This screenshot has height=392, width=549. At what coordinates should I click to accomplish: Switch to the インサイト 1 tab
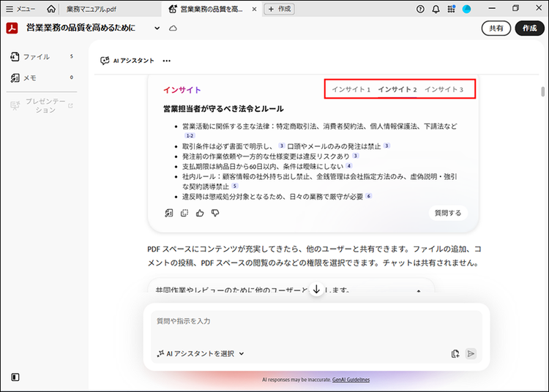pos(351,89)
